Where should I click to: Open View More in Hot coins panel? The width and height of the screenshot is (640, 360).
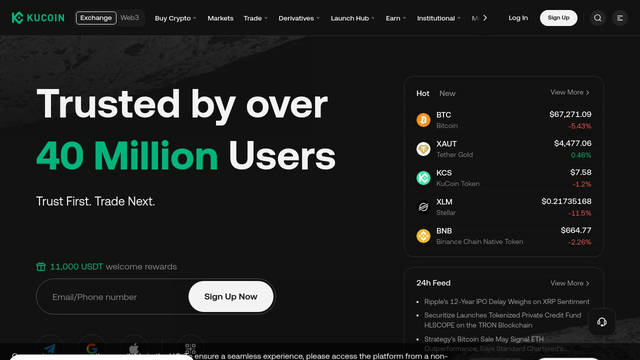coord(570,92)
